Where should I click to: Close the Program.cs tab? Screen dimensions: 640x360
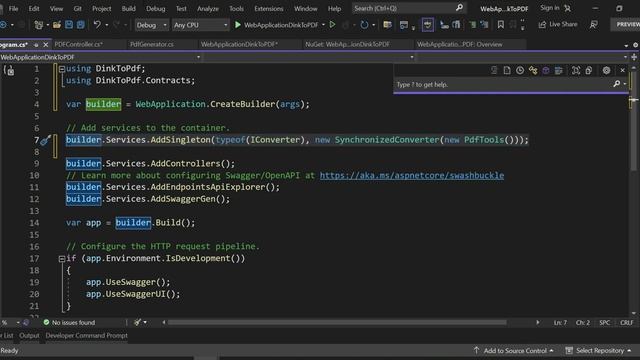click(46, 44)
